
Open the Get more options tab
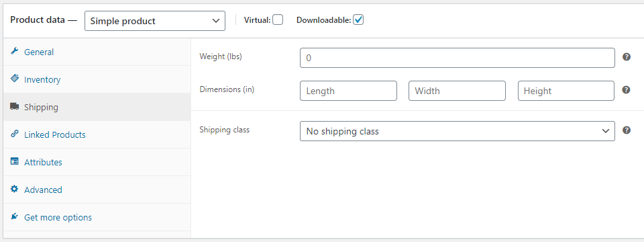(x=97, y=217)
